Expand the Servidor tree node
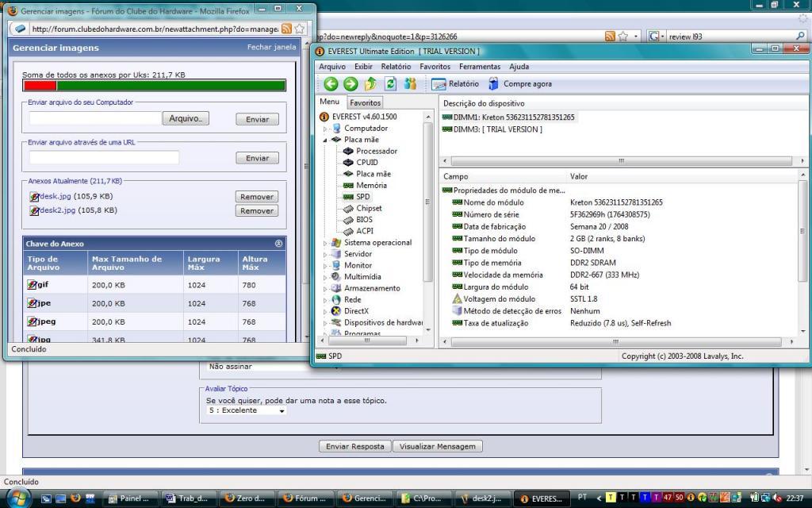The width and height of the screenshot is (812, 508). point(325,254)
